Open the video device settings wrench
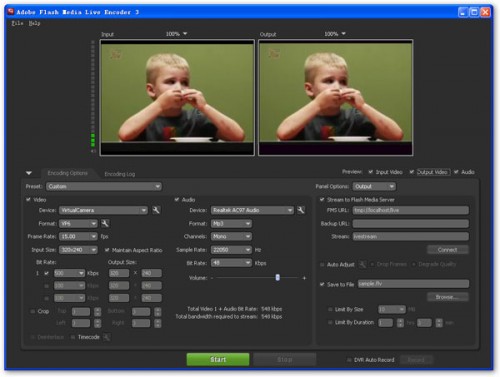 [156, 210]
